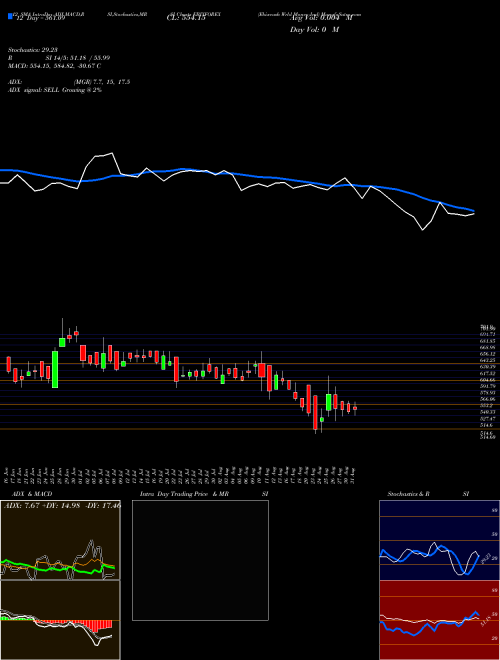Screen dimensions: 500x660
Task: Click the blue SMA legend square
Action: tap(11, 16)
